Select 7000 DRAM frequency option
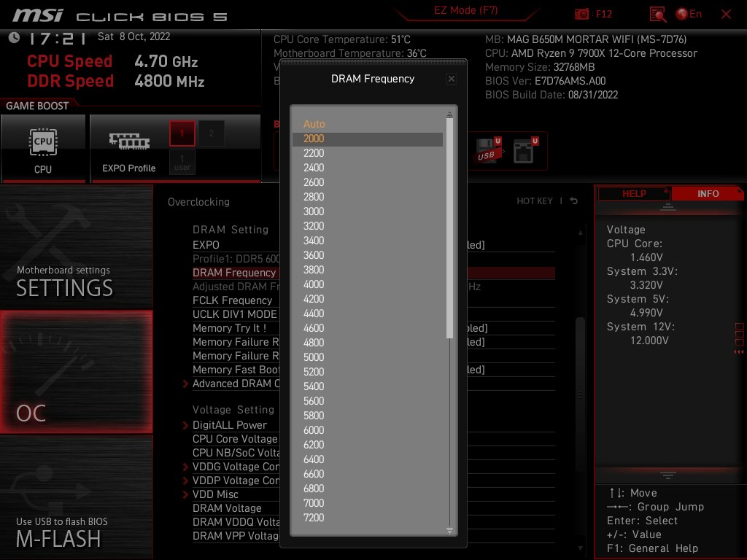The width and height of the screenshot is (747, 560). pos(368,503)
